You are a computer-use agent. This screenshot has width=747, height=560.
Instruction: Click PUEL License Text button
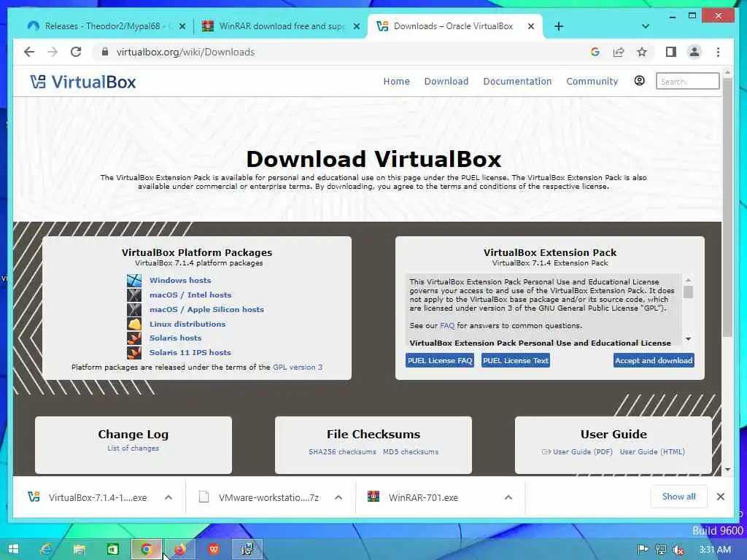pos(516,360)
